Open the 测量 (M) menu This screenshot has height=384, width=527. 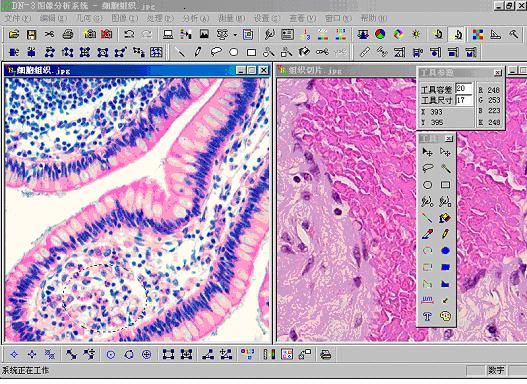[231, 18]
